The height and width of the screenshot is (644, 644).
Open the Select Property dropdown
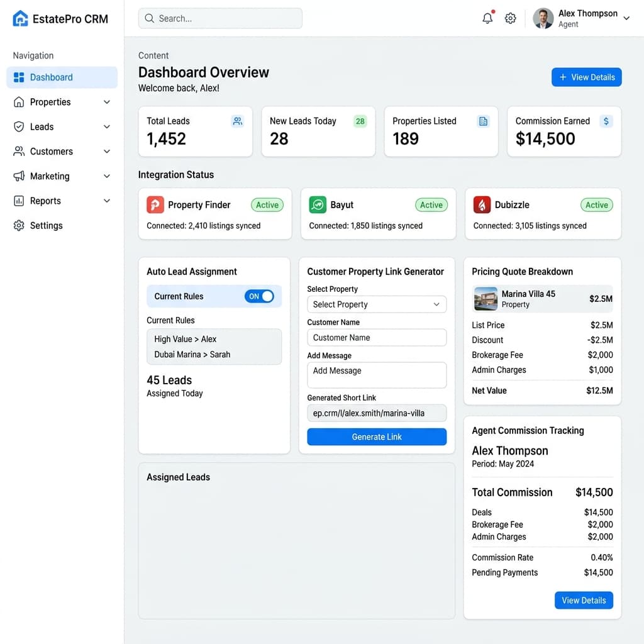point(377,304)
